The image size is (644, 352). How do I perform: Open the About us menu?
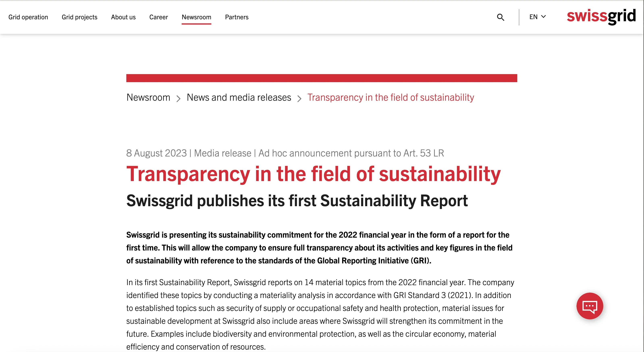123,17
